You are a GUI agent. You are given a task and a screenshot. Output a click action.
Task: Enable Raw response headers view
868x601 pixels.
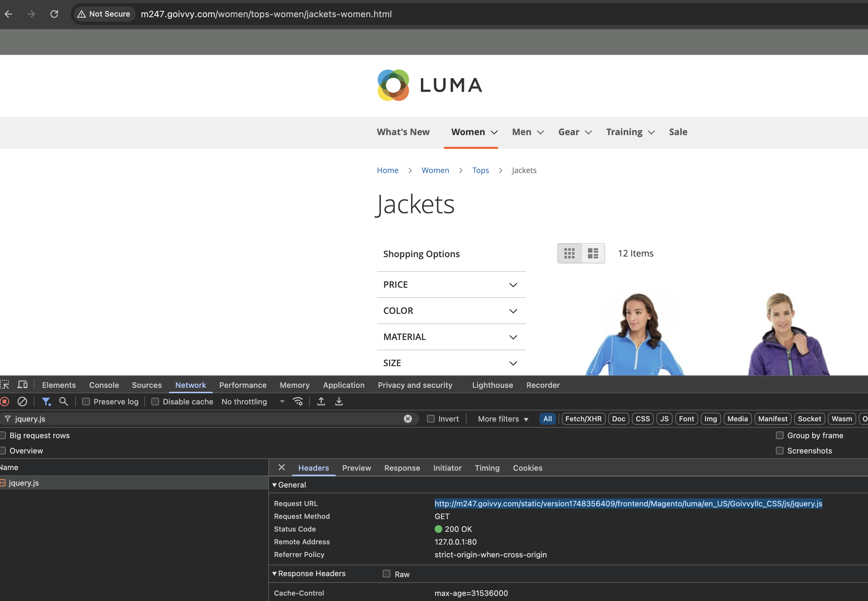[386, 574]
